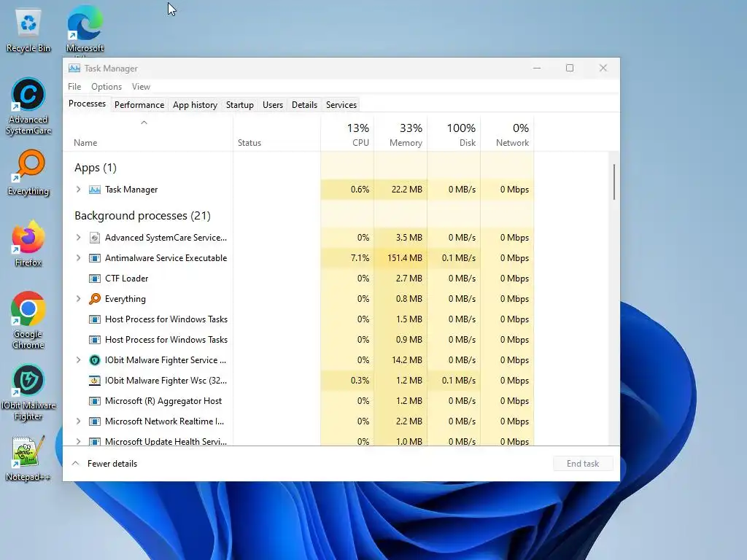The image size is (747, 560).
Task: Close the Task Manager window
Action: coord(603,68)
